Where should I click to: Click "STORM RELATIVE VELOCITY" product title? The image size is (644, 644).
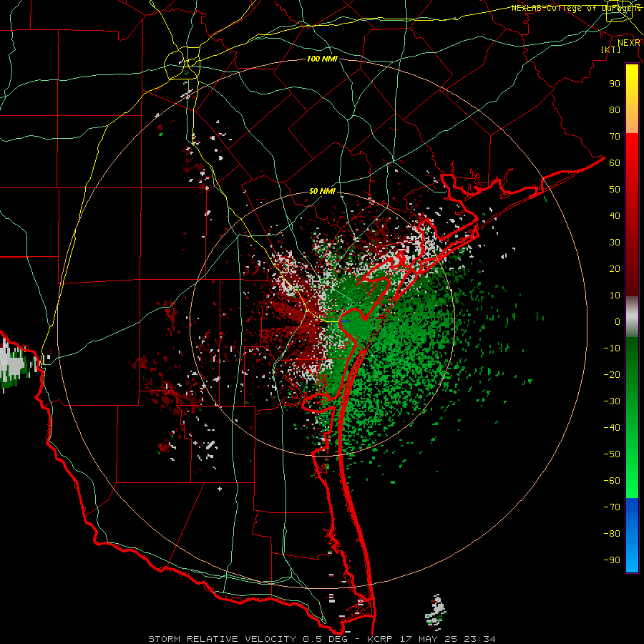pyautogui.click(x=222, y=639)
